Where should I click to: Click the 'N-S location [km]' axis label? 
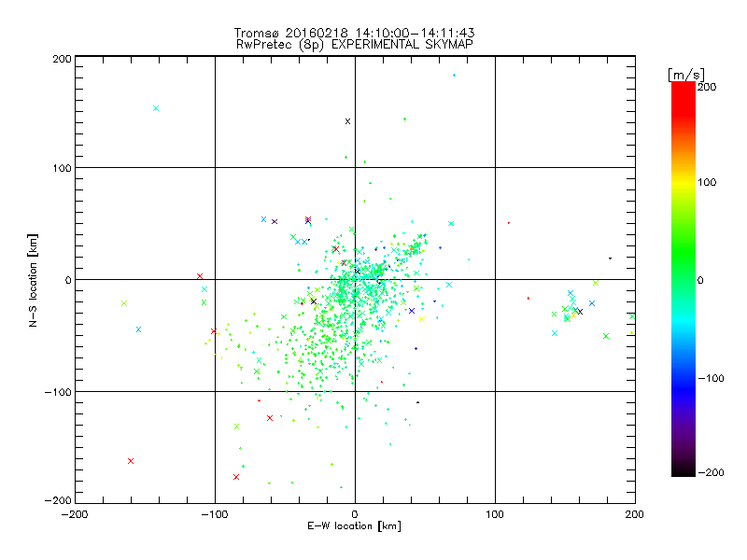pyautogui.click(x=33, y=280)
